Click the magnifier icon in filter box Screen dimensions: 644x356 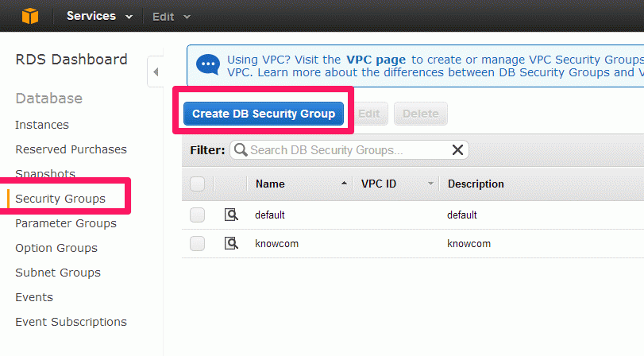(x=241, y=149)
